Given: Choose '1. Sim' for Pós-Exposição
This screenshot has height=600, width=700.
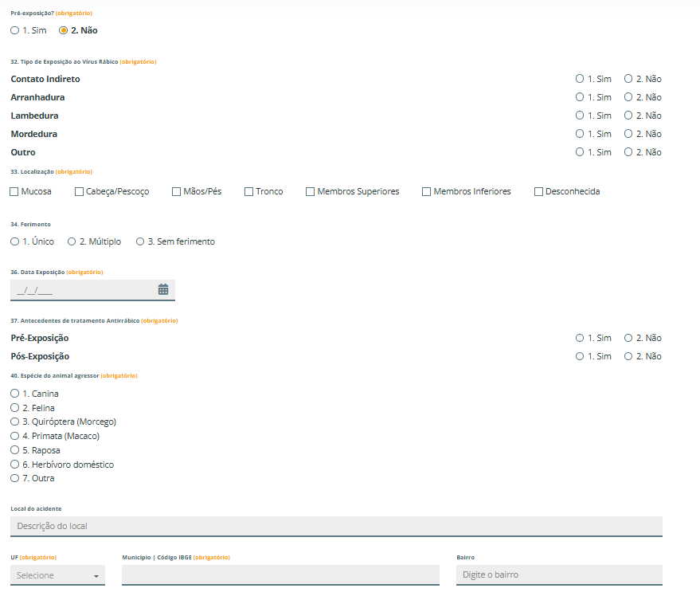Looking at the screenshot, I should tap(580, 356).
